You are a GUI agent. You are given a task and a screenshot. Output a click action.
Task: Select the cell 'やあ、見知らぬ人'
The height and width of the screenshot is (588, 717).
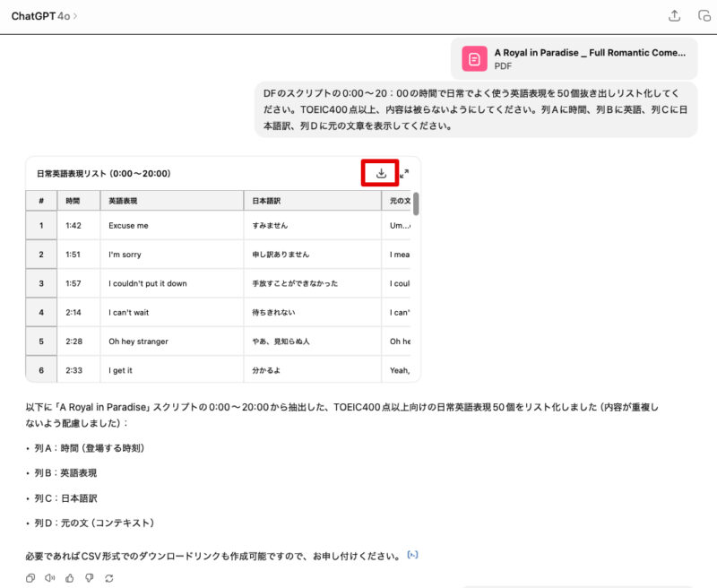point(313,342)
